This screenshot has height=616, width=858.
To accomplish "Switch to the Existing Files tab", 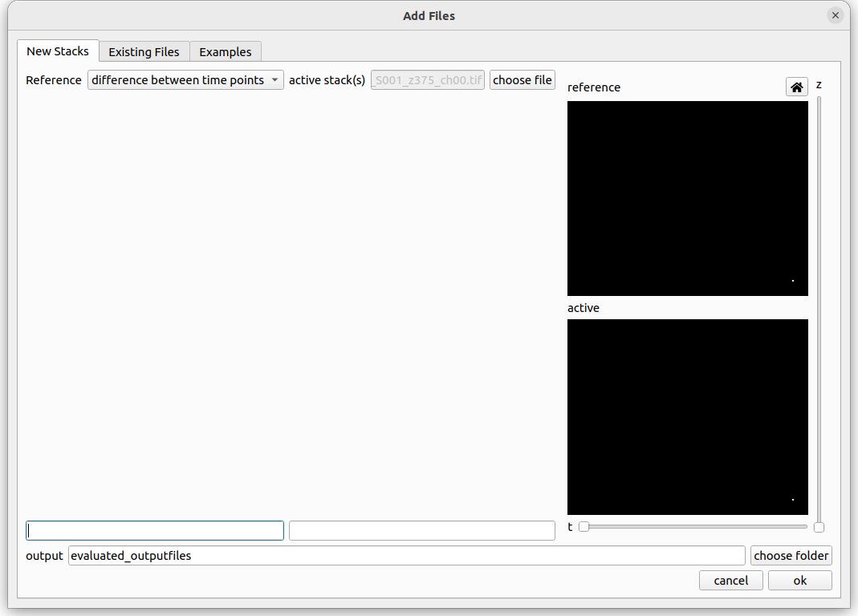I will [144, 51].
